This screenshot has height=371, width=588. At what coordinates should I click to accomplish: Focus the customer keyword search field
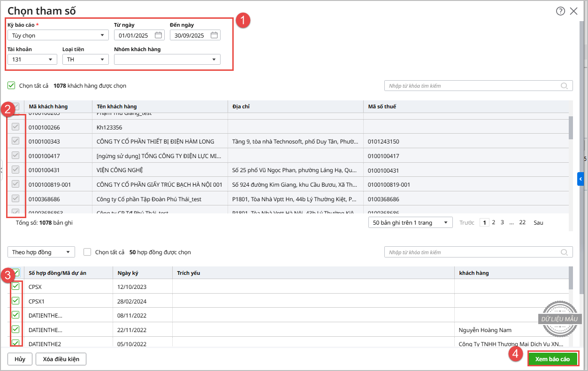(x=479, y=86)
